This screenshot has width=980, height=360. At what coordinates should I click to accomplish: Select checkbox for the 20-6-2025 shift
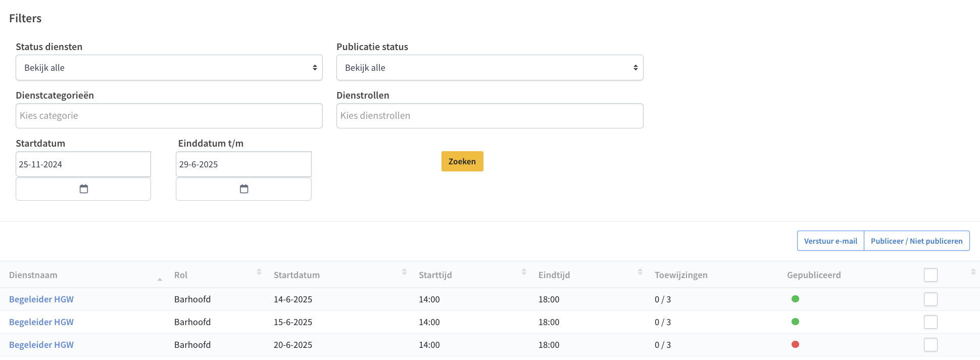click(930, 345)
